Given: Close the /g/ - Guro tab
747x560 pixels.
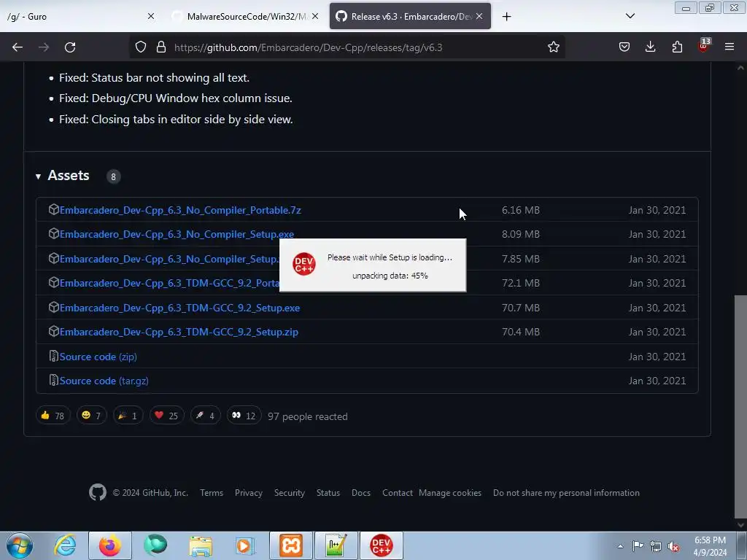Looking at the screenshot, I should coord(150,16).
